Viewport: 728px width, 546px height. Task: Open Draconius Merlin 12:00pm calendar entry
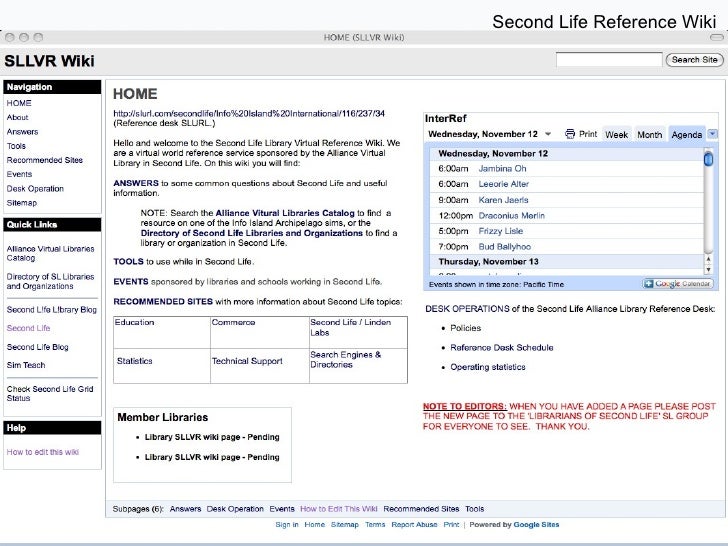[x=511, y=215]
